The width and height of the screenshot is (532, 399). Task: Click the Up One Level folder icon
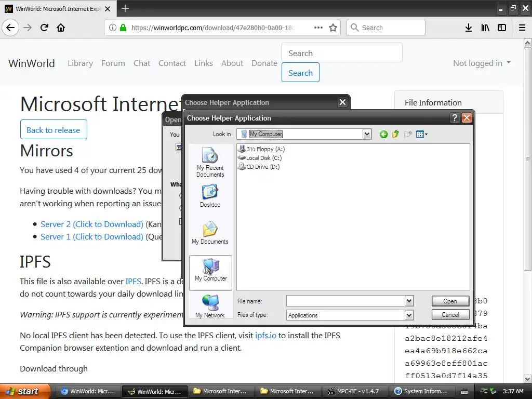395,135
